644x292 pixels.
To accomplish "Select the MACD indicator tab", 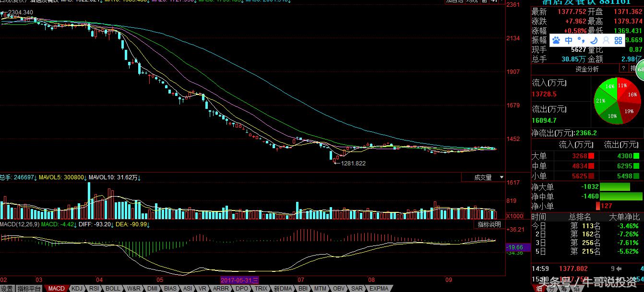I will 56,288.
